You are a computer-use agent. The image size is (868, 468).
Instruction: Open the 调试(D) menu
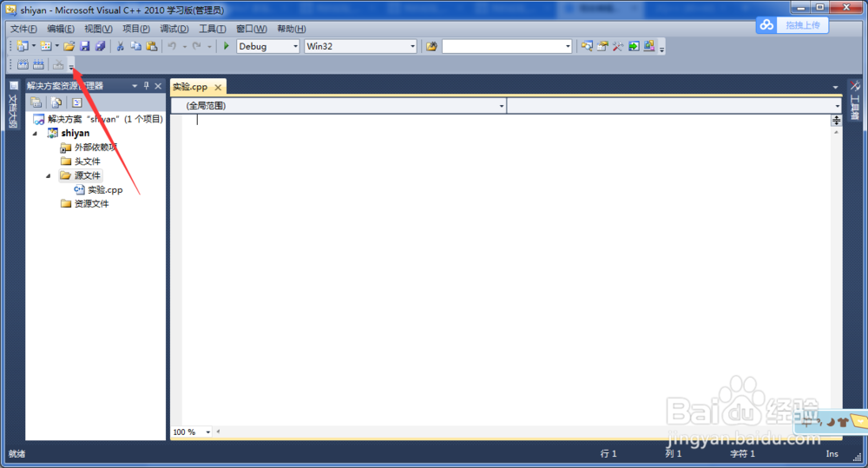[x=174, y=29]
